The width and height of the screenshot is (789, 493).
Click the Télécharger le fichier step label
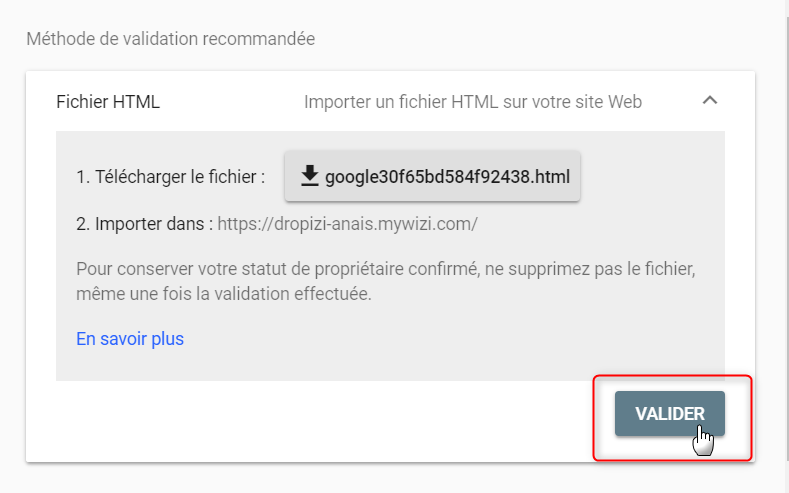[x=171, y=177]
